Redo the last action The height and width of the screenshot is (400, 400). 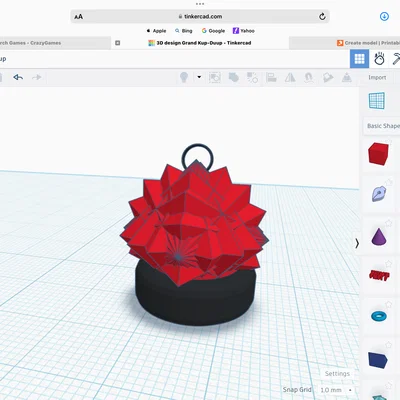(x=36, y=77)
